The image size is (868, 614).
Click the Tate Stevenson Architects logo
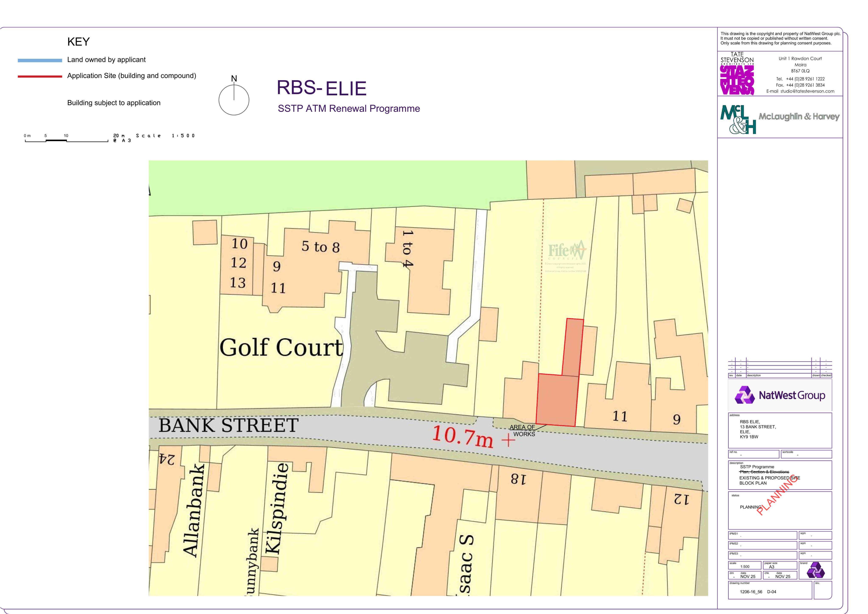click(737, 73)
